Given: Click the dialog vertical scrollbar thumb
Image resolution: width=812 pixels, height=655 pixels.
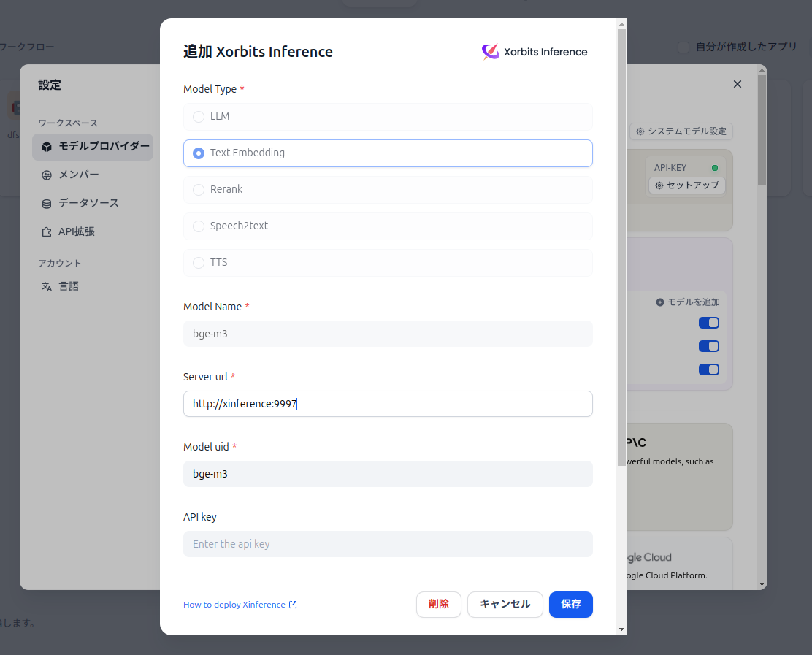Looking at the screenshot, I should pyautogui.click(x=621, y=248).
